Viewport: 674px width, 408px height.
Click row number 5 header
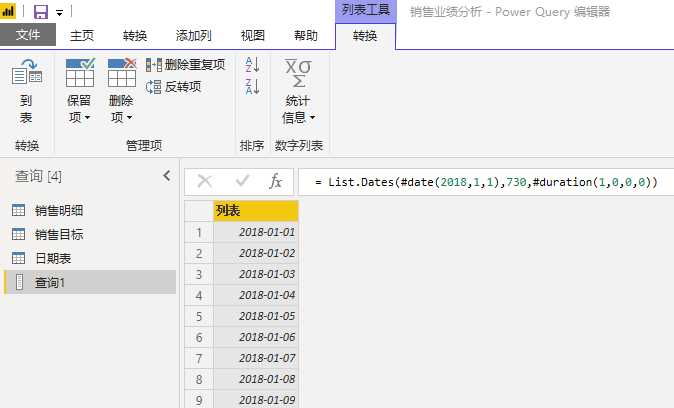click(199, 317)
